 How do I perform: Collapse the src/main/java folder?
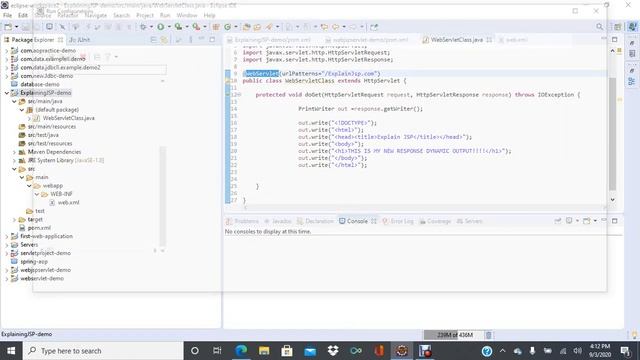click(14, 101)
